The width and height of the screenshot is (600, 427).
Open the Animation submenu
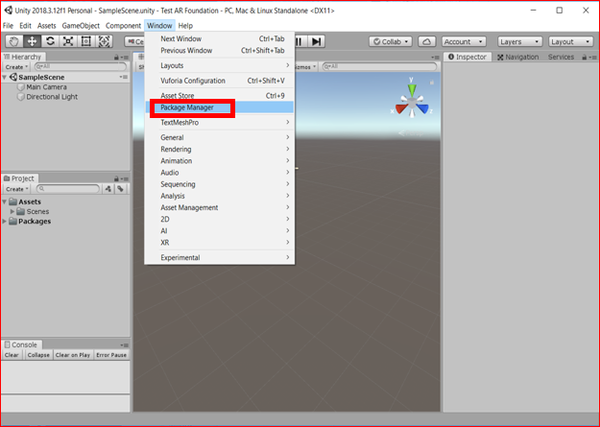click(219, 161)
